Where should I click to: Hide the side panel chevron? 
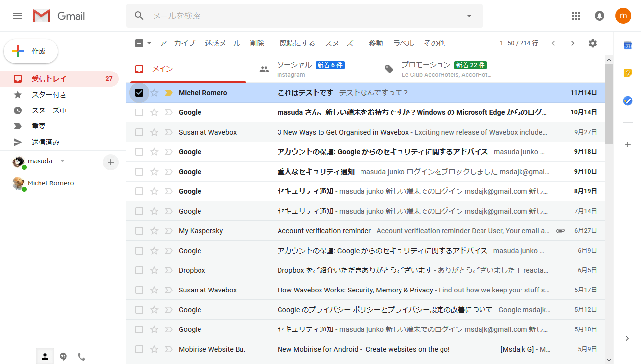point(627,338)
